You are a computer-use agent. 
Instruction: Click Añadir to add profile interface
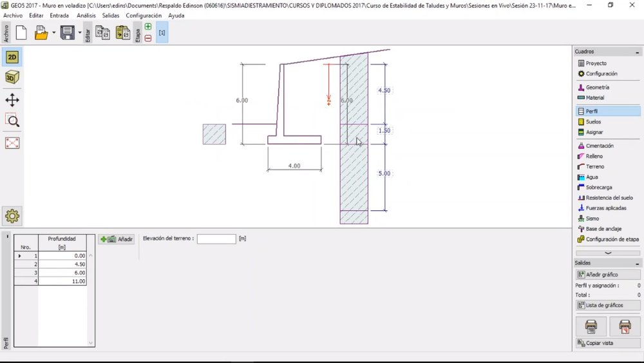coord(117,239)
